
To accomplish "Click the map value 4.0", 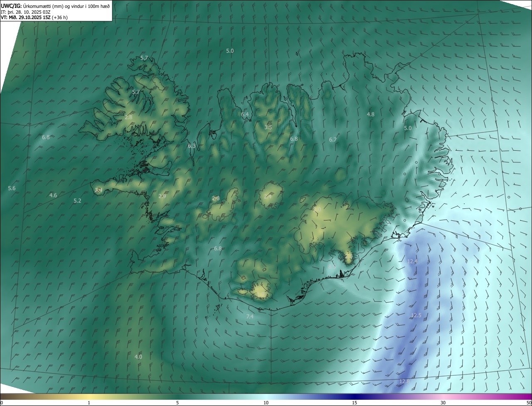I will (138, 357).
